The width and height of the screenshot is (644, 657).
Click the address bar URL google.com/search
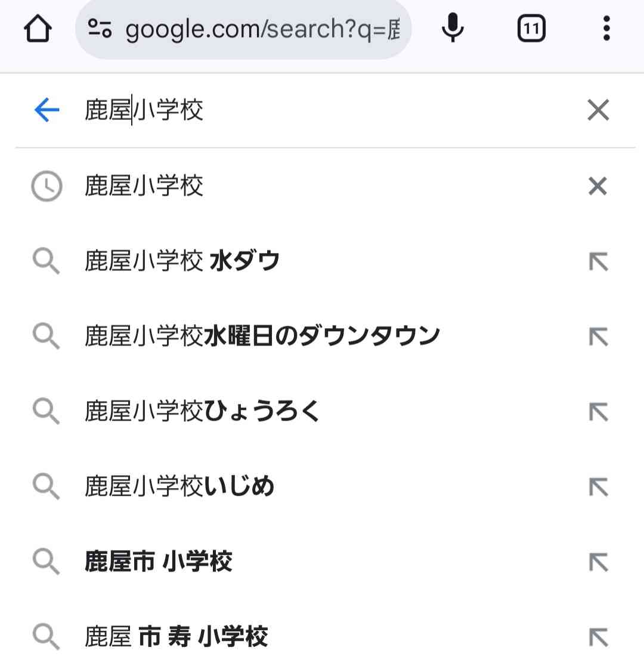[262, 29]
